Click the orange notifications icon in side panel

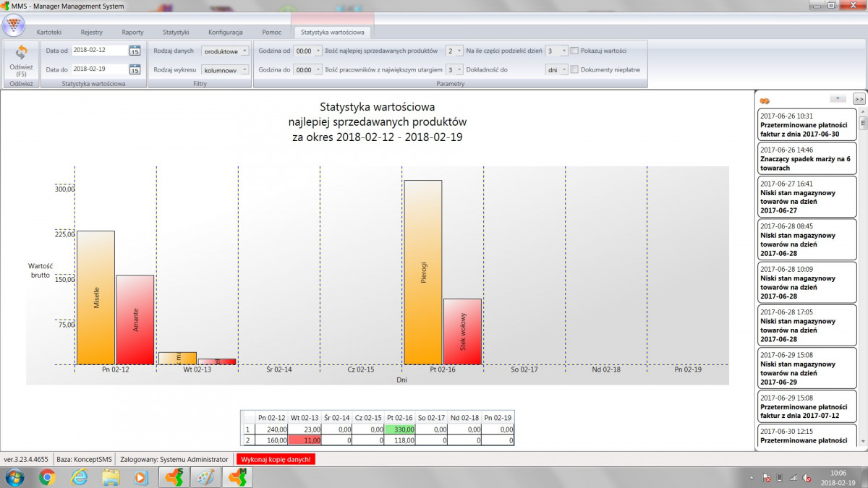(x=765, y=100)
